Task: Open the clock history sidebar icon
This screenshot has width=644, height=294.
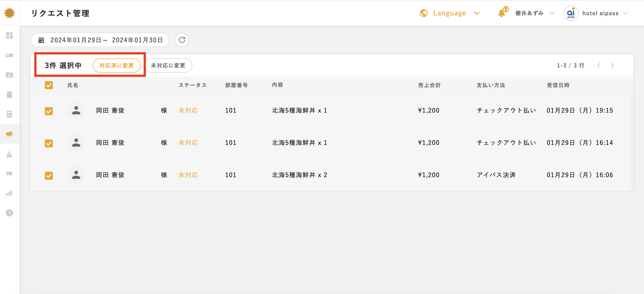Action: click(x=9, y=213)
